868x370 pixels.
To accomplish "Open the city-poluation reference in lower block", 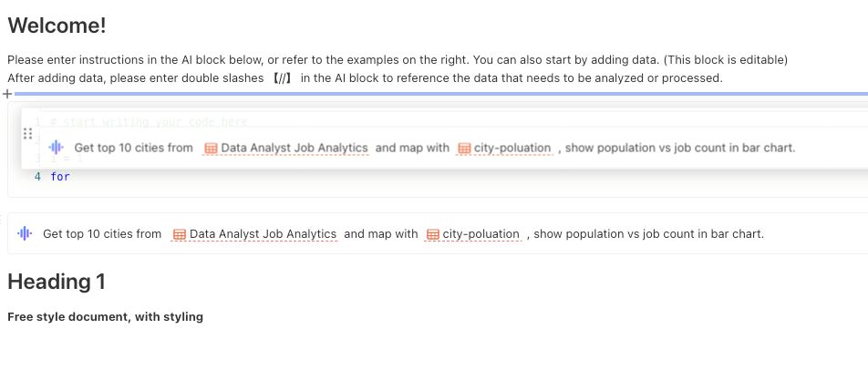I will click(480, 234).
